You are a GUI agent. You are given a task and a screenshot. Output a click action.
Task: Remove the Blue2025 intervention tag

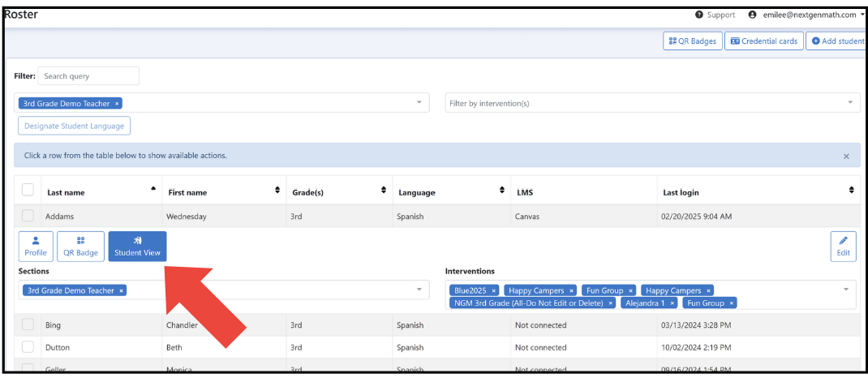pos(493,290)
